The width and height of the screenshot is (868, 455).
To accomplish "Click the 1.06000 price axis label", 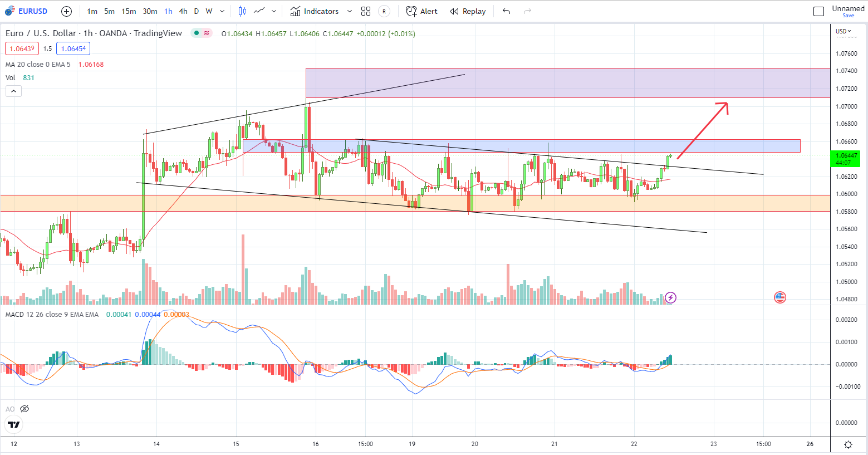I will pyautogui.click(x=846, y=194).
